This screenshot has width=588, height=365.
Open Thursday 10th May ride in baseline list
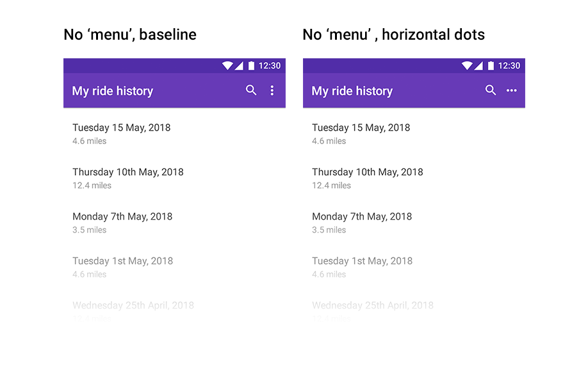(x=174, y=179)
